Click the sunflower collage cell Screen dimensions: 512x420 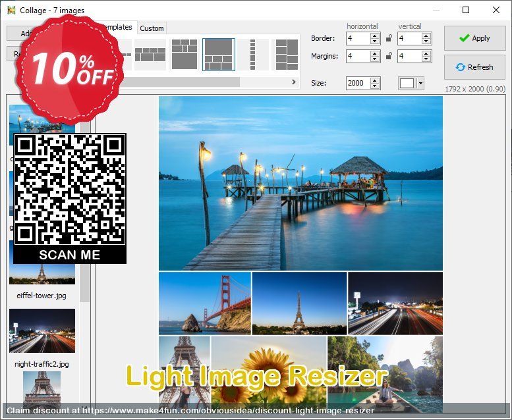tap(269, 374)
